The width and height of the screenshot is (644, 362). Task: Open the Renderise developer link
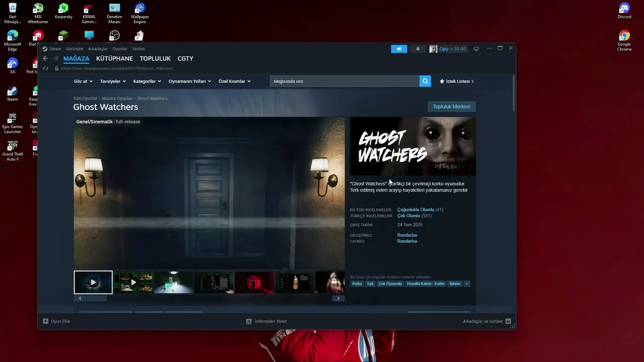coord(407,235)
